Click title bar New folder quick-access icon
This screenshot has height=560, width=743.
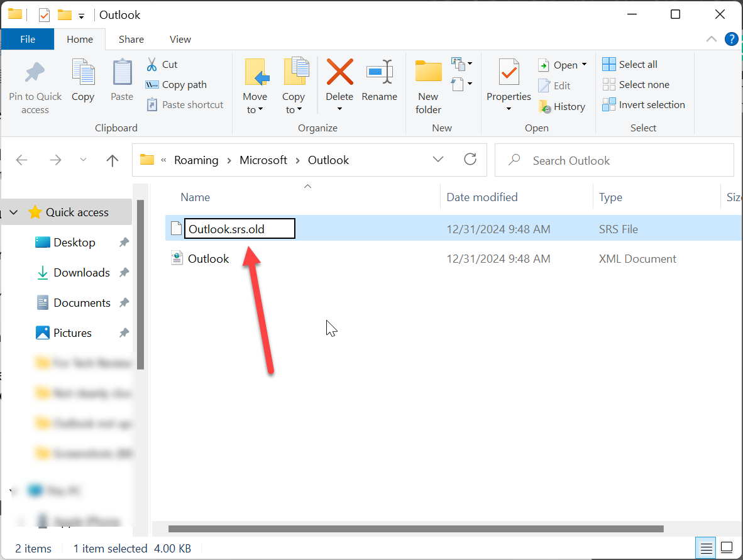point(65,15)
